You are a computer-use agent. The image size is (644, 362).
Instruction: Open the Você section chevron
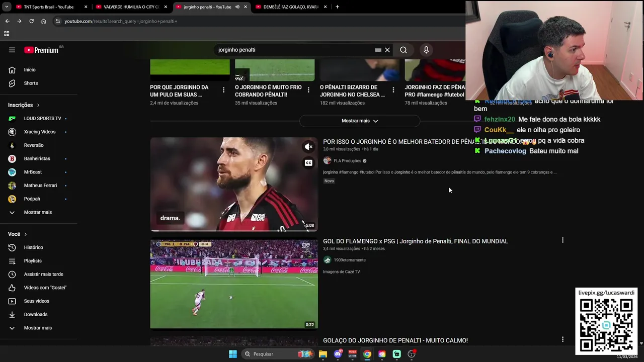pos(26,234)
